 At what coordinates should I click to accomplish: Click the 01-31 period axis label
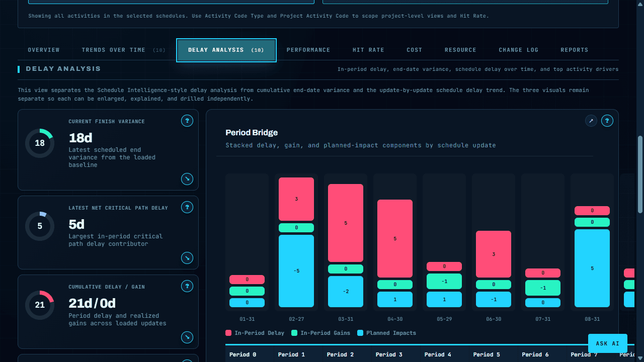[x=247, y=319]
